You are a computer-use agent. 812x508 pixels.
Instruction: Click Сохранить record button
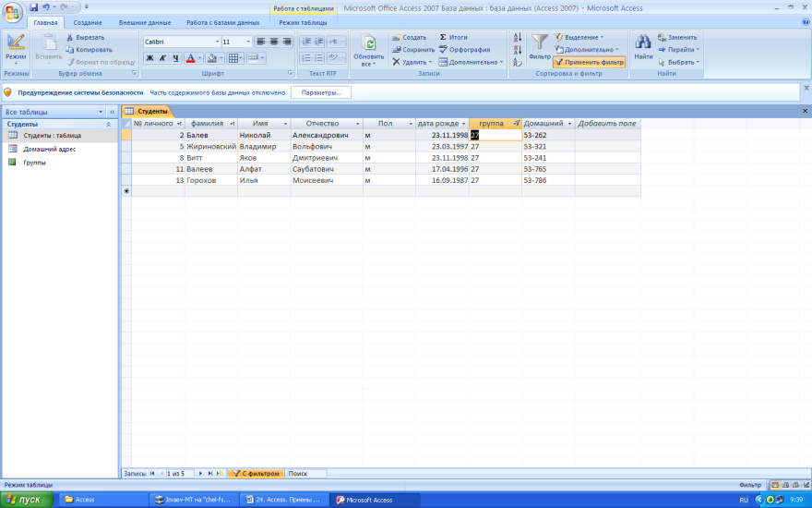tap(413, 50)
